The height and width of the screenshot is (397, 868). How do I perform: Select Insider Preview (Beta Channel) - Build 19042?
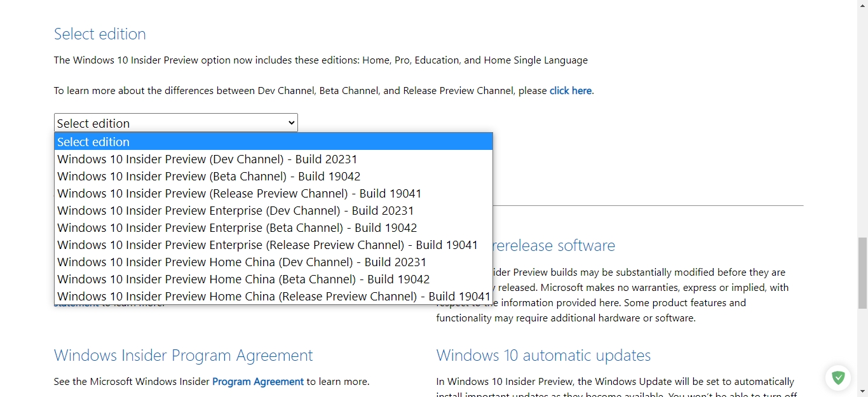point(273,176)
